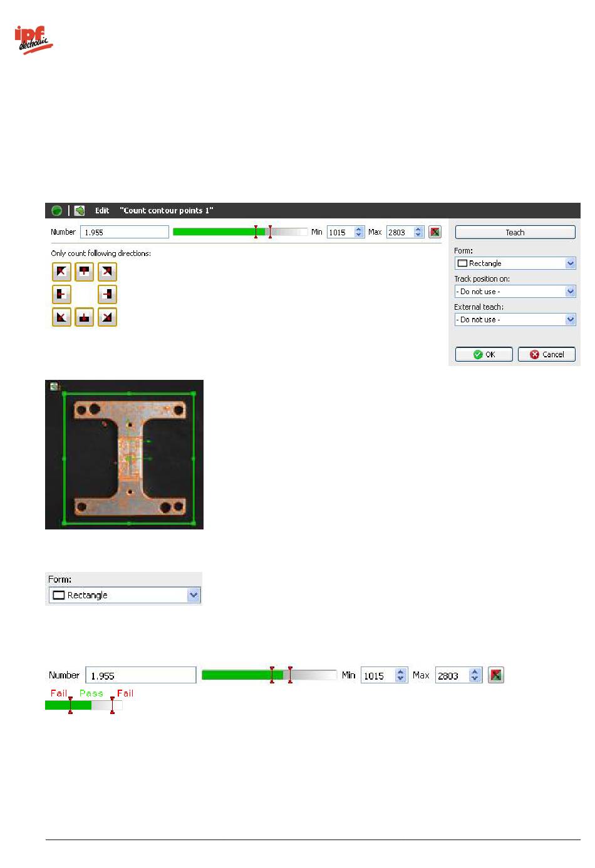Click the green status circle beside Edit

(x=56, y=211)
